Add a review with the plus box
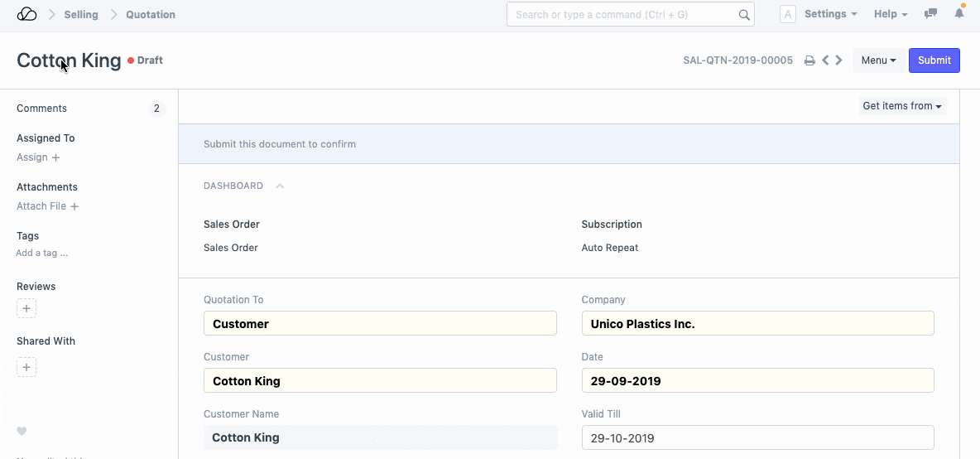Viewport: 980px width, 459px height. click(x=26, y=309)
